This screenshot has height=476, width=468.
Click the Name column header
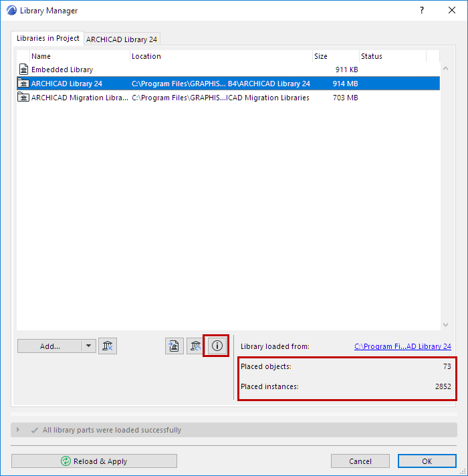(x=80, y=56)
